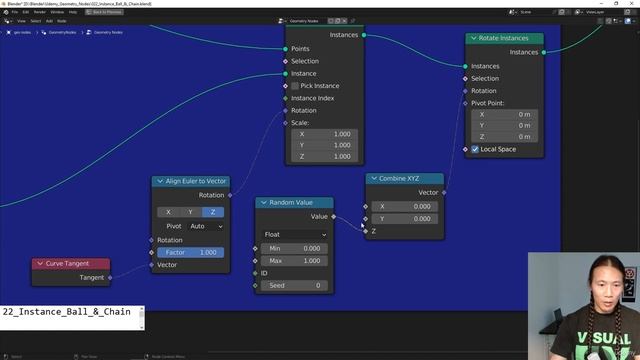This screenshot has height=360, width=640.
Task: Click the fake user icon next to tree name
Action: 331,21
